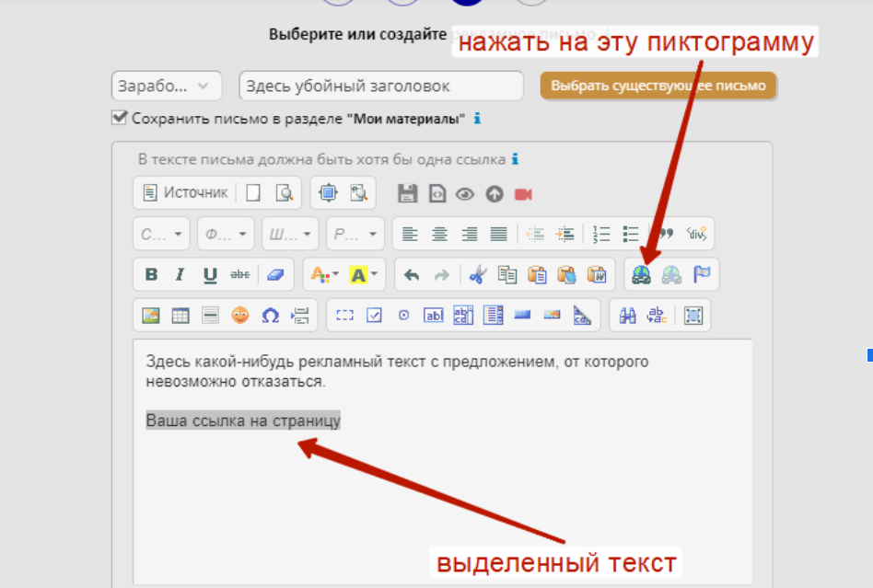Insert a numbered list
The image size is (873, 588).
601,235
